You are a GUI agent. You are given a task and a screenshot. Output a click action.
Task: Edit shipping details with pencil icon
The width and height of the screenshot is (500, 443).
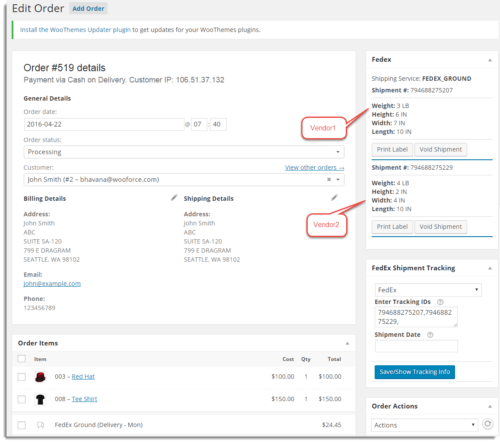[334, 198]
